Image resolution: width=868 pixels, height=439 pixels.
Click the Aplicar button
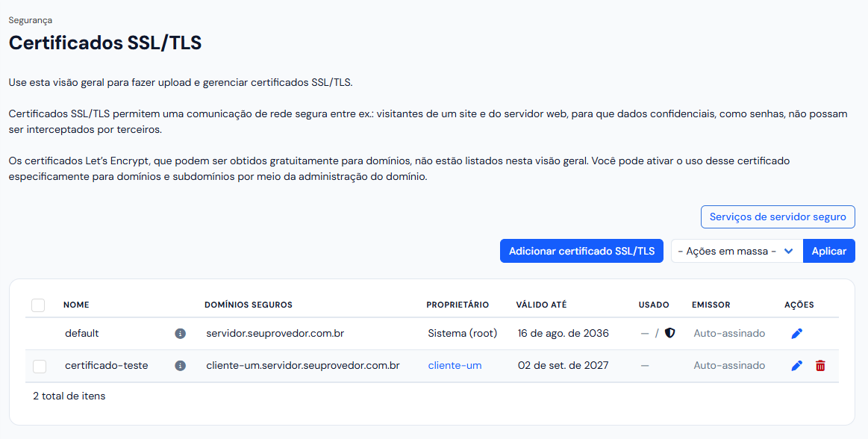pyautogui.click(x=828, y=251)
